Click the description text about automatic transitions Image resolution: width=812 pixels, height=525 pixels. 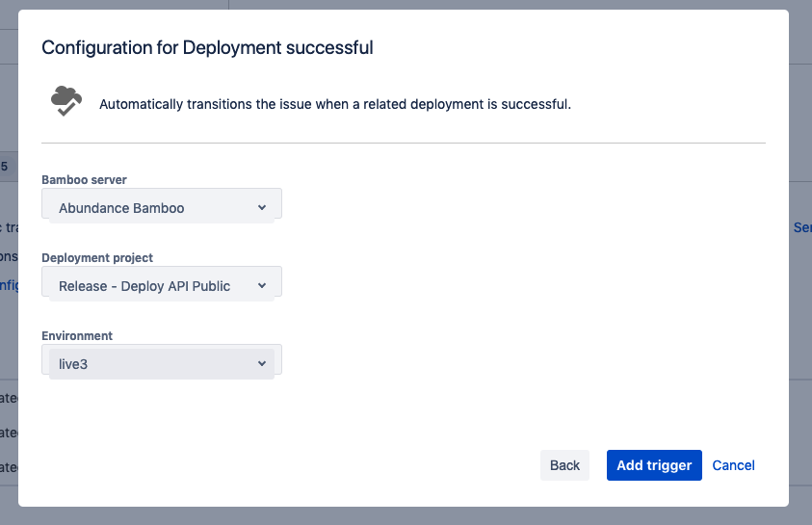coord(335,104)
